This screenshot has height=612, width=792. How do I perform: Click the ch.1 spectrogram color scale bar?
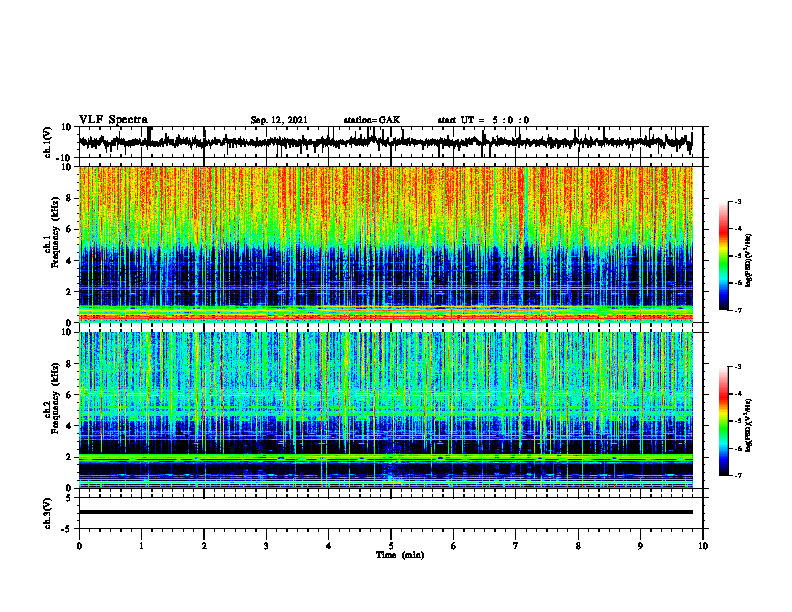[x=723, y=256]
